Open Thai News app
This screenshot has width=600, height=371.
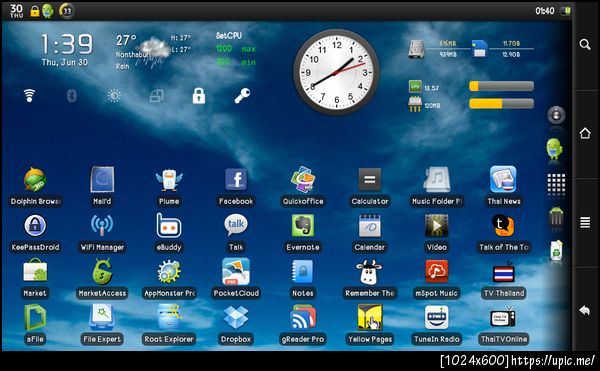[503, 180]
